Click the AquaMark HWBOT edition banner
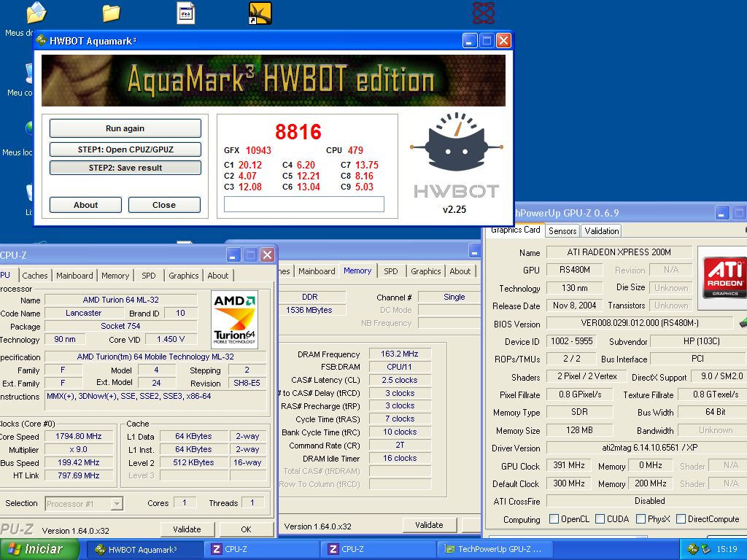This screenshot has height=560, width=747. pos(274,80)
